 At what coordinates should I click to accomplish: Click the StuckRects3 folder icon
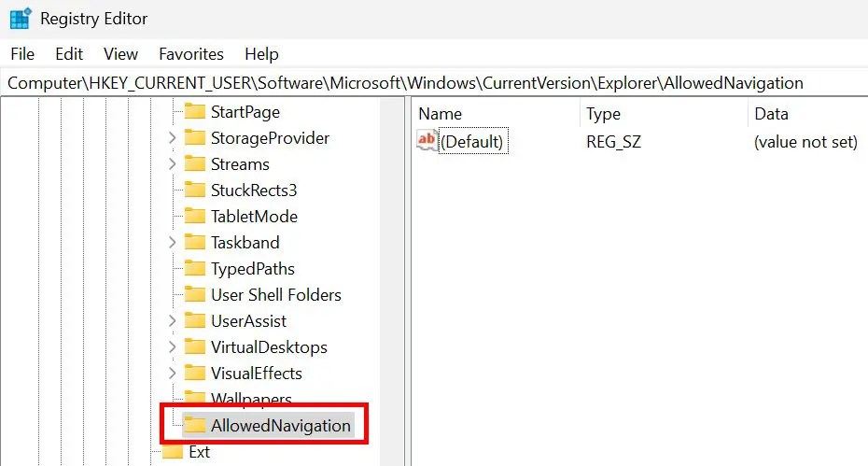[194, 191]
